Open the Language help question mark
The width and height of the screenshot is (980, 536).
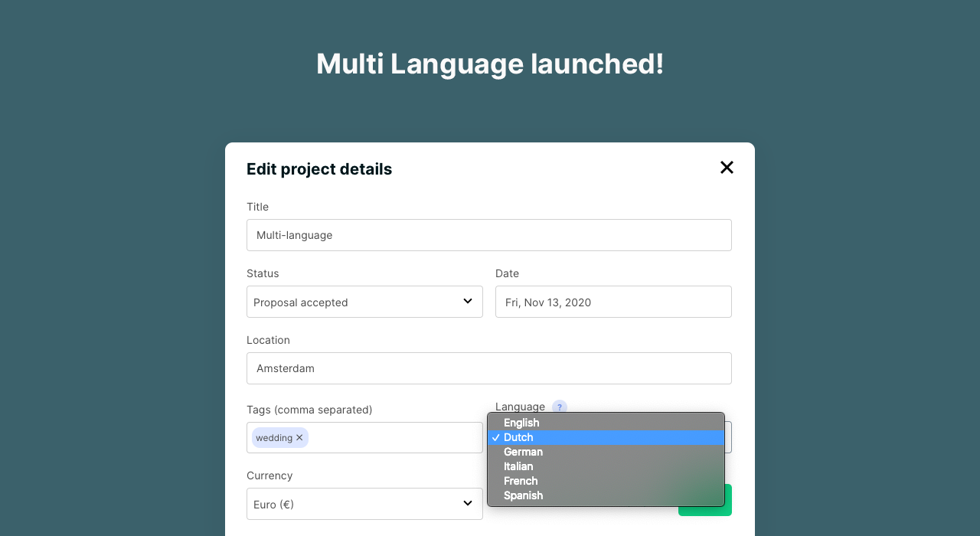[x=560, y=407]
